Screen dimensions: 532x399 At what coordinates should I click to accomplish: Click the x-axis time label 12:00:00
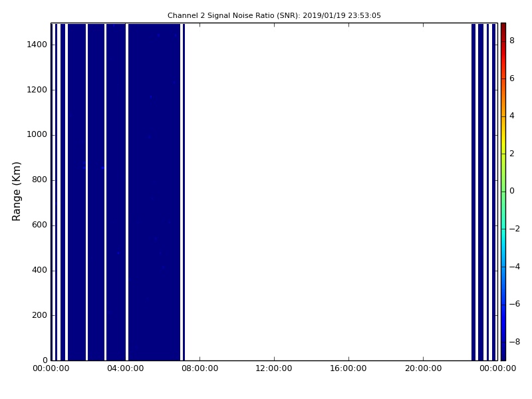[274, 368]
